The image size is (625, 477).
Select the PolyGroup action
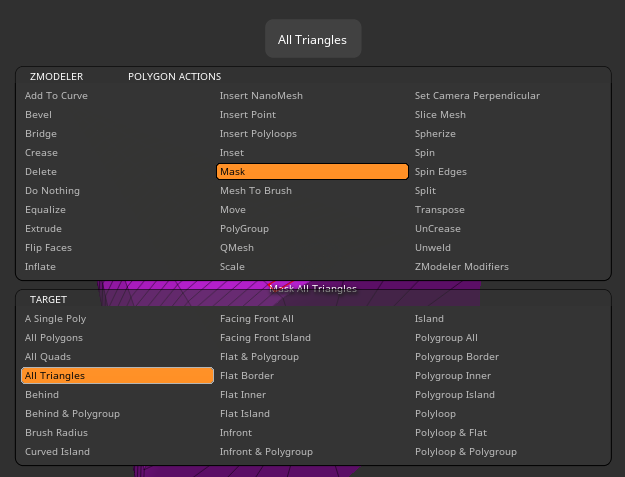(x=244, y=229)
